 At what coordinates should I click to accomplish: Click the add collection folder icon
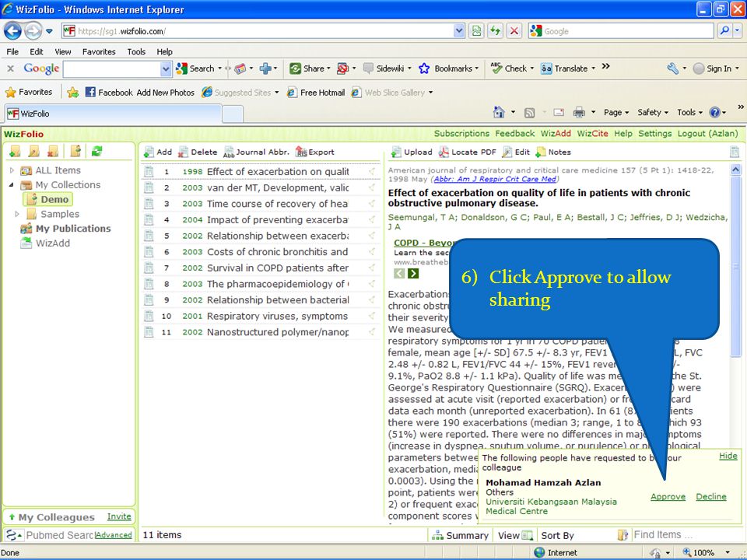16,151
